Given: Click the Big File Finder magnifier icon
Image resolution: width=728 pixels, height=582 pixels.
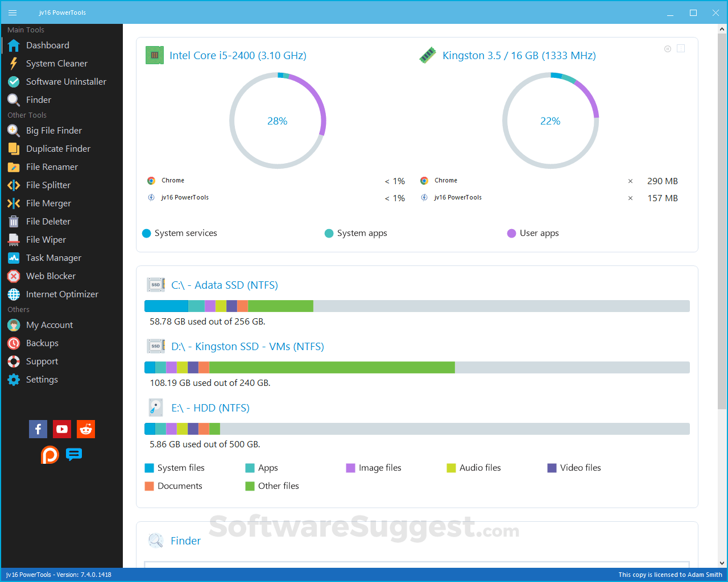Looking at the screenshot, I should (14, 131).
